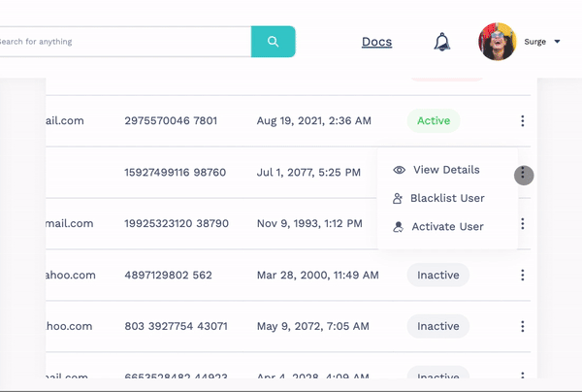Viewport: 582px width, 392px height.
Task: Click Inactive badge in Mar 28, 2000 row
Action: pyautogui.click(x=437, y=276)
